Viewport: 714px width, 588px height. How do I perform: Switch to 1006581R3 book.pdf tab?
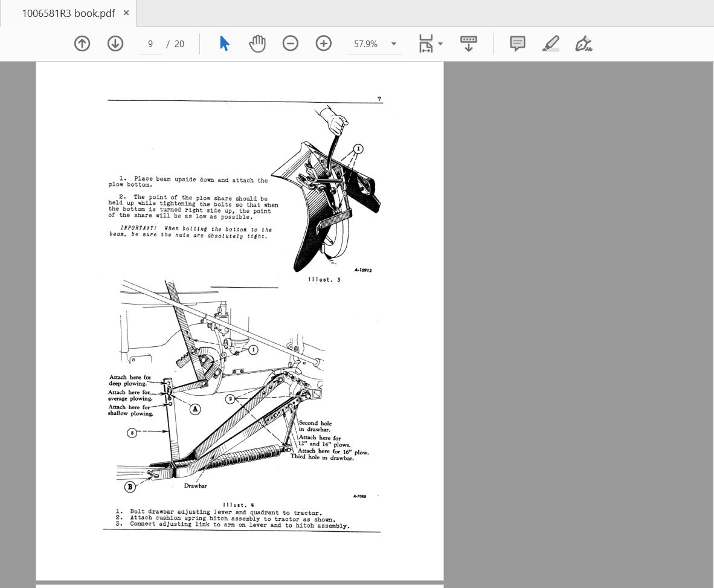coord(68,13)
